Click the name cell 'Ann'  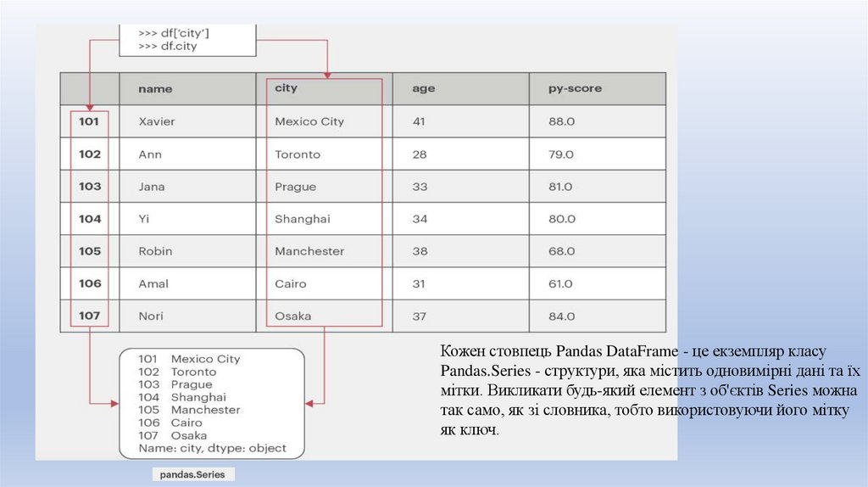(150, 154)
